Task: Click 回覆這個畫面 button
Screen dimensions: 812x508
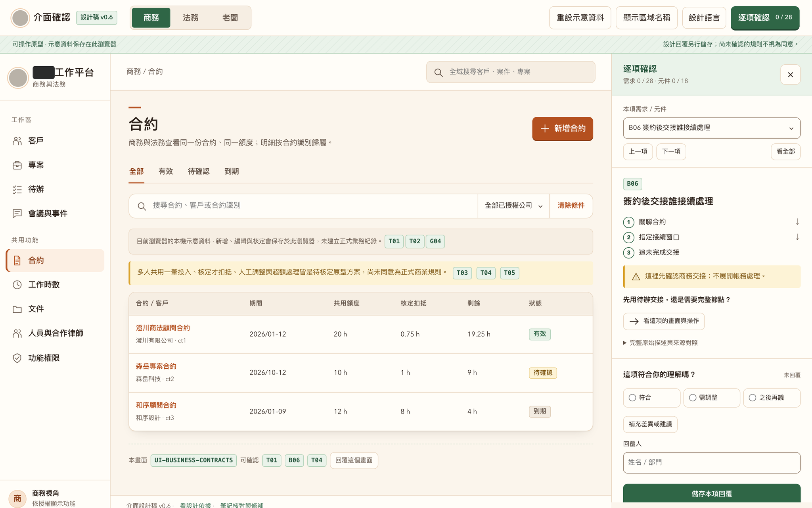Action: click(354, 460)
